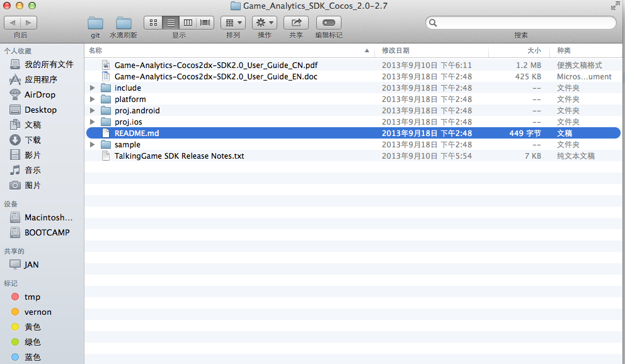Switch to list view

point(171,23)
